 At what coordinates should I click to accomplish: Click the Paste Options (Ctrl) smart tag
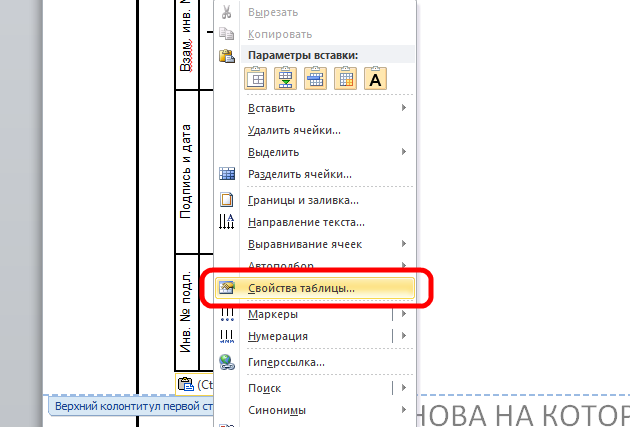tap(194, 384)
